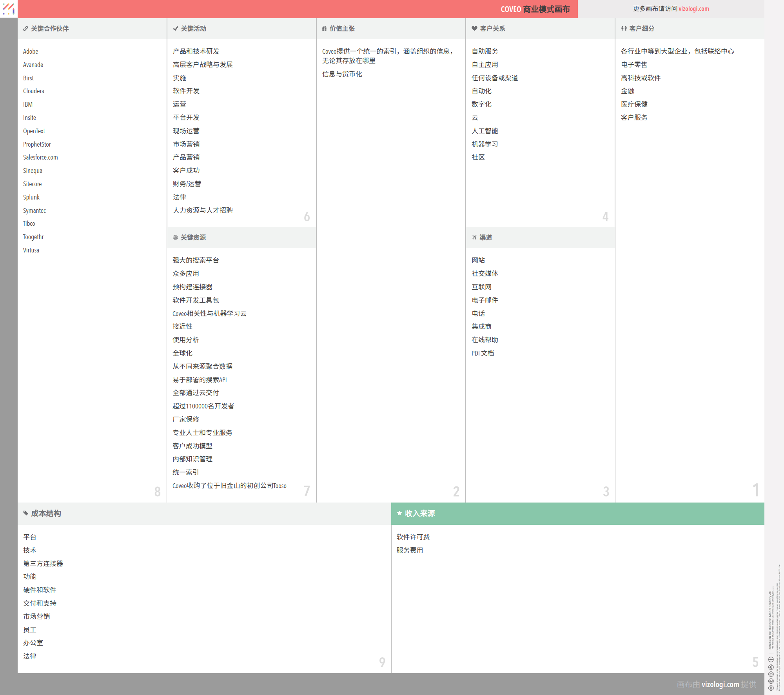Image resolution: width=784 pixels, height=695 pixels.
Task: Click the 第三方连接器 cost item
Action: pos(43,563)
